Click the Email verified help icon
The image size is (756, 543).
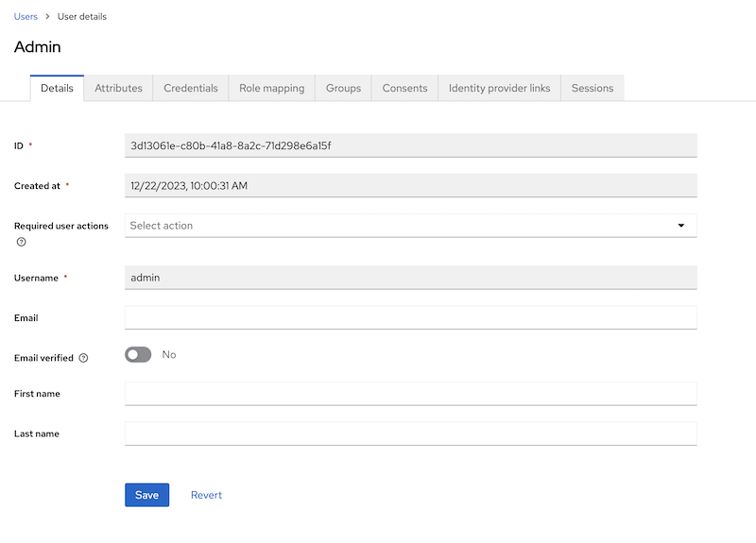tap(83, 358)
